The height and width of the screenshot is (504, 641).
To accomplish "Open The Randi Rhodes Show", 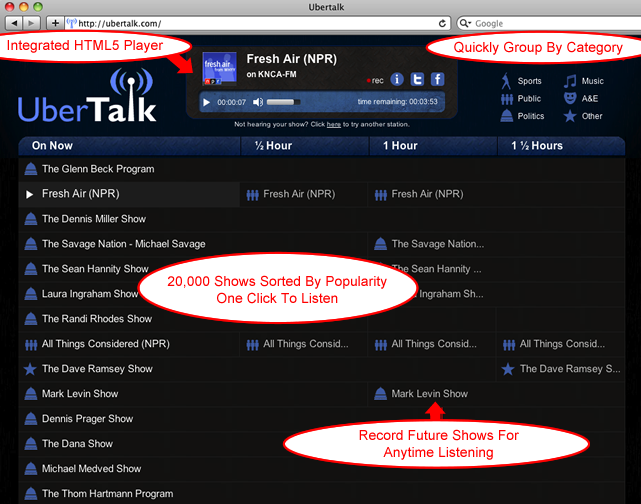I will (x=97, y=319).
